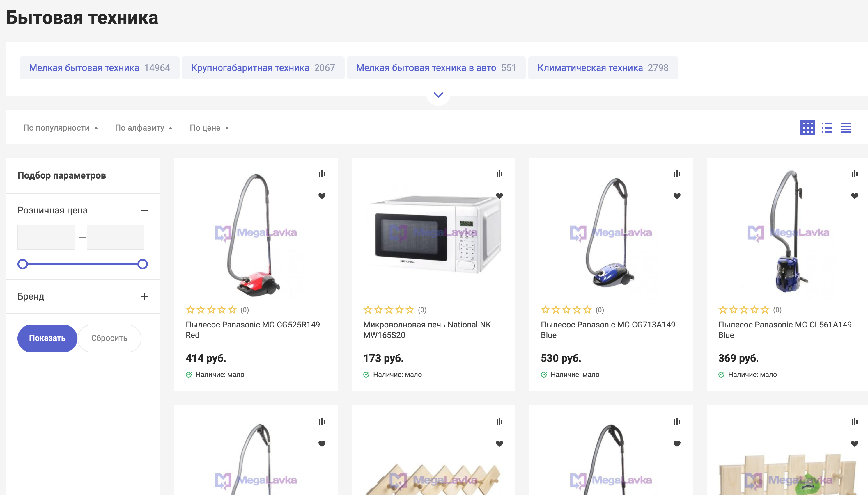Viewport: 868px width, 495px height.
Task: Expand the subcategories chevron below category chips
Action: point(438,95)
